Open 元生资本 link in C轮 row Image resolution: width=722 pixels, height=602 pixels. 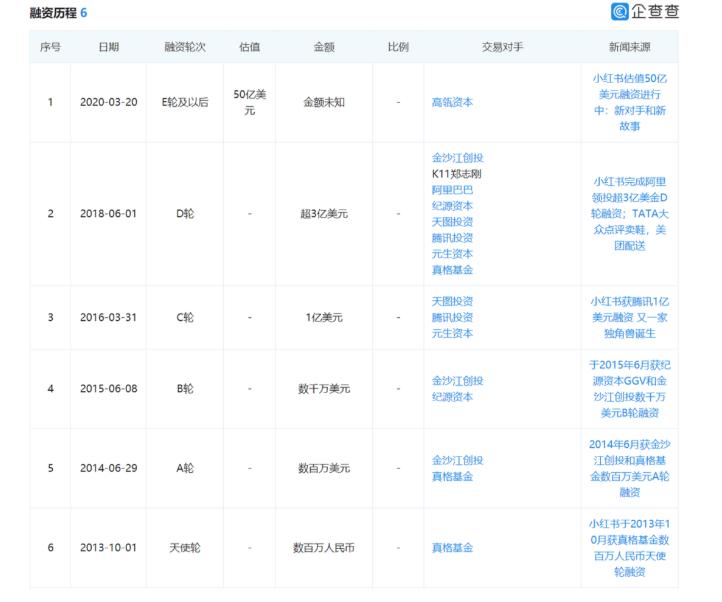452,333
